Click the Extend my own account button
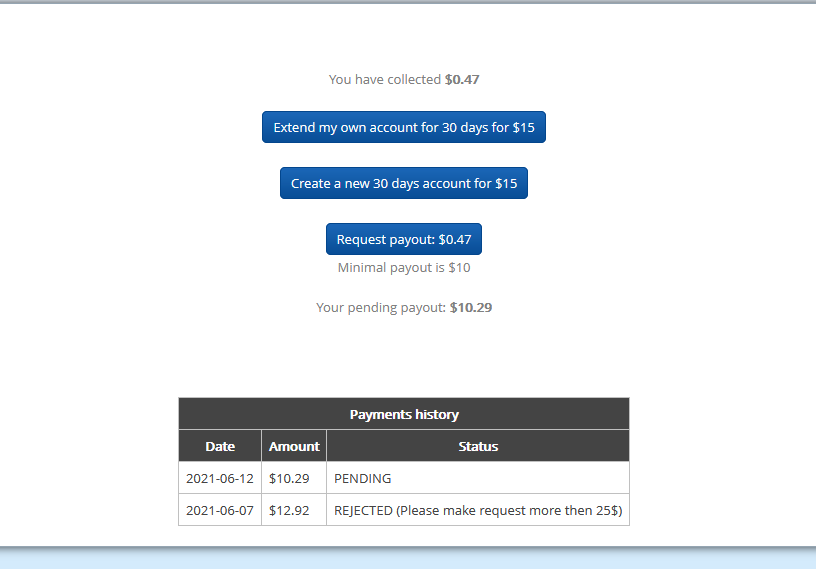This screenshot has width=816, height=569. 403,127
